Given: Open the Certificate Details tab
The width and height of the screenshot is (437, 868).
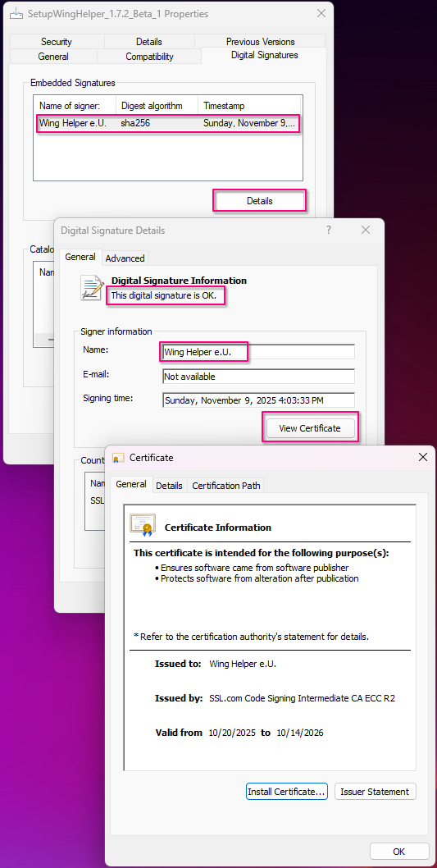Looking at the screenshot, I should pyautogui.click(x=169, y=486).
